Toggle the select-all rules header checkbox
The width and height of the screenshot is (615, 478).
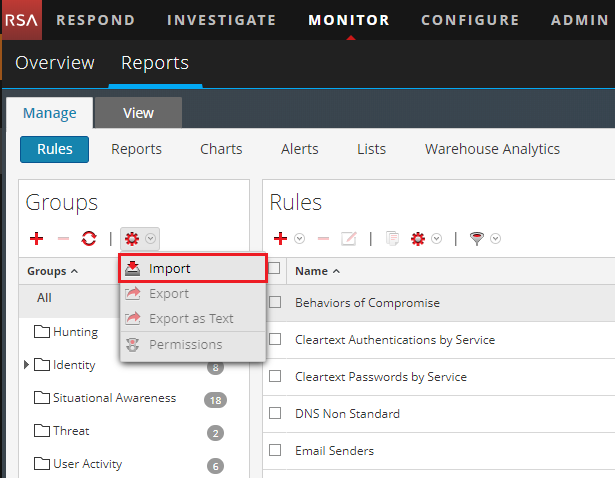pyautogui.click(x=275, y=270)
